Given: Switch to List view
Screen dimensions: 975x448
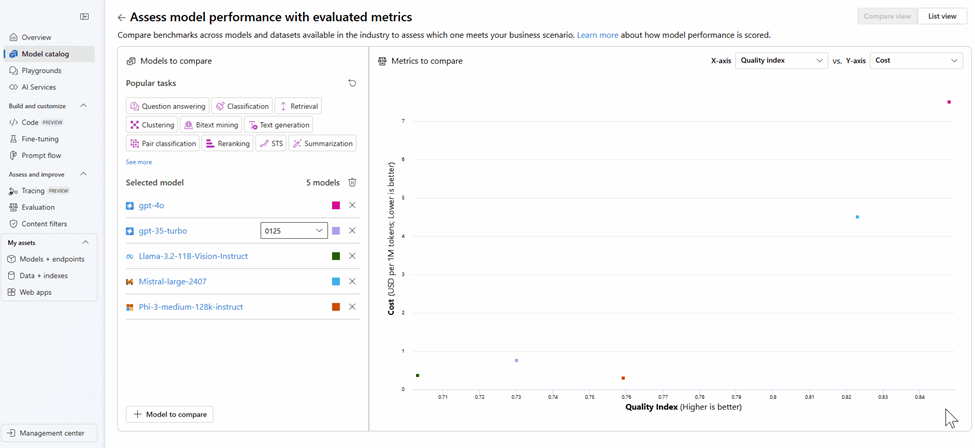Looking at the screenshot, I should point(942,16).
